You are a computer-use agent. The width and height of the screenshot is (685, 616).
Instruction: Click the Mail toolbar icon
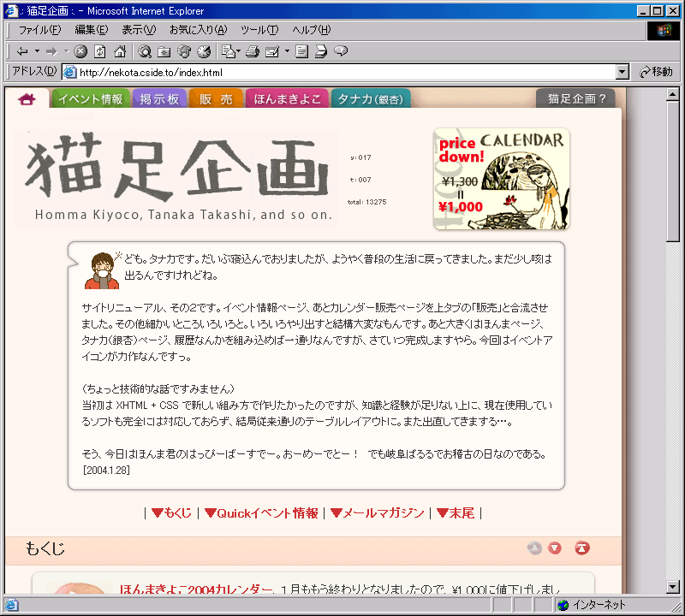(x=228, y=51)
